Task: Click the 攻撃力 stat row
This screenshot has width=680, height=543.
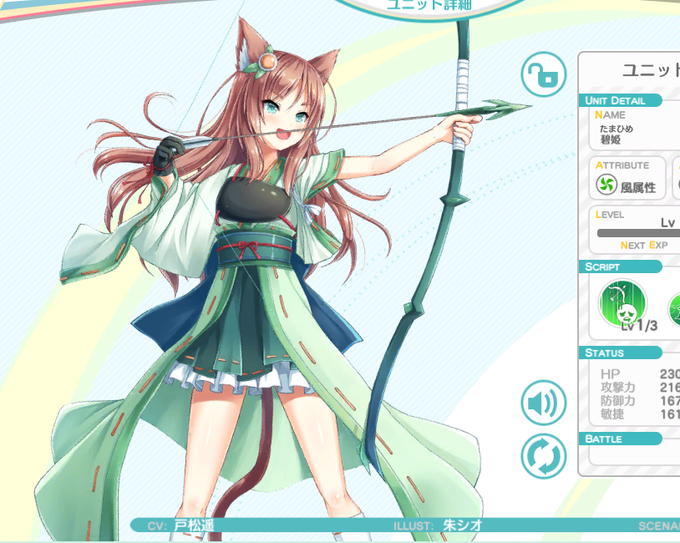Action: pos(640,387)
